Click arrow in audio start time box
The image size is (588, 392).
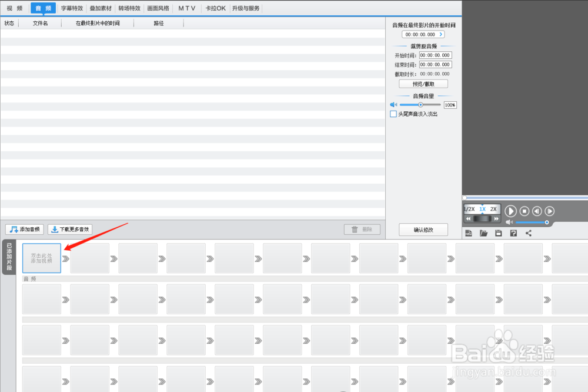pyautogui.click(x=441, y=35)
